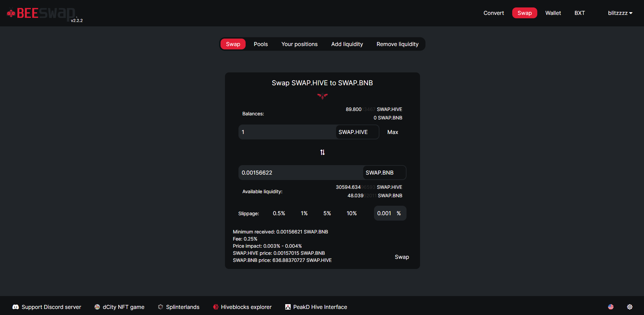Switch to the Pools tab
The image size is (644, 315).
[261, 44]
